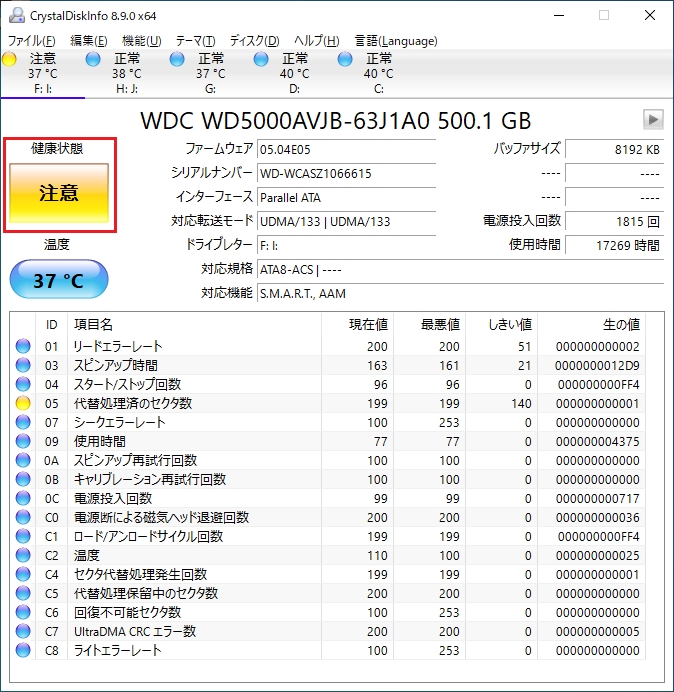Click status icon of 01 リードエラーレート row
The image size is (674, 692).
[x=23, y=346]
